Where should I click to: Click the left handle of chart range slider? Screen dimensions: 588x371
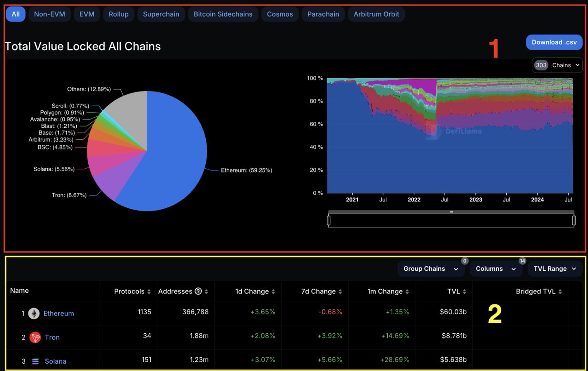[328, 221]
